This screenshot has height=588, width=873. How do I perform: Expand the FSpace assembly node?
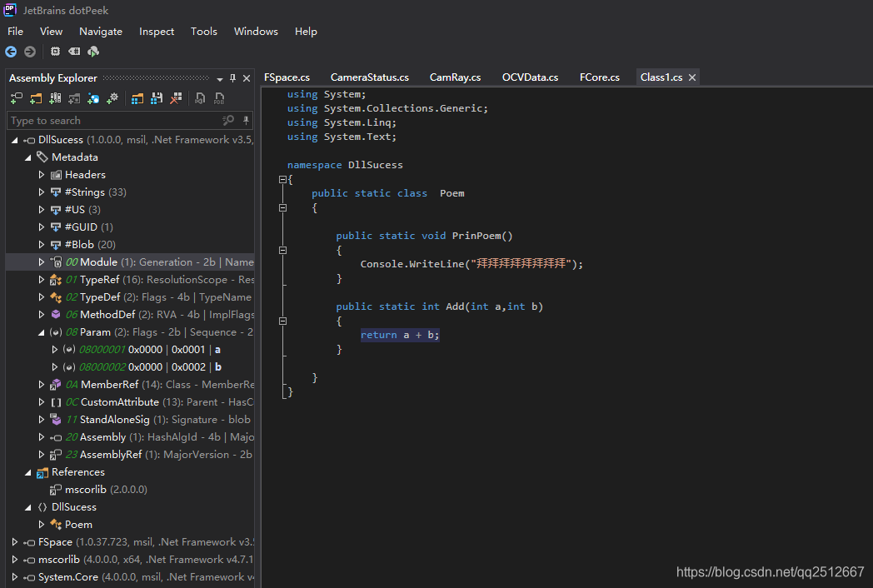coord(15,542)
